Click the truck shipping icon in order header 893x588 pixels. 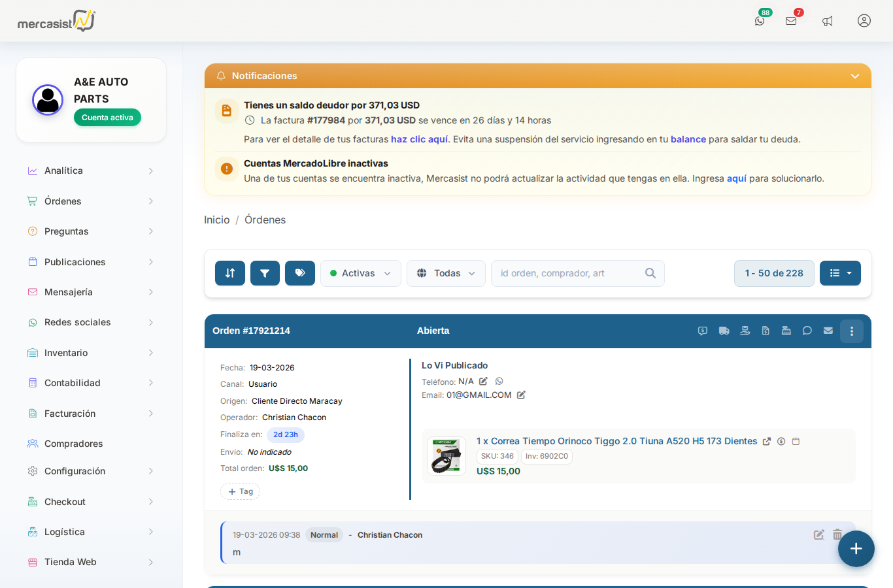[x=724, y=331]
